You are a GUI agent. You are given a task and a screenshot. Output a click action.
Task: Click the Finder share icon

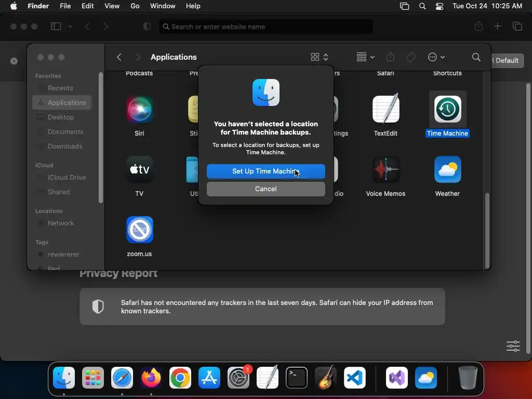[390, 57]
